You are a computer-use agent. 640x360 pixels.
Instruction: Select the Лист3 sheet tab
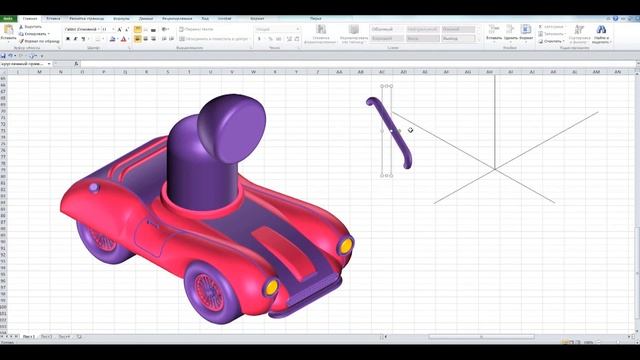click(x=64, y=337)
